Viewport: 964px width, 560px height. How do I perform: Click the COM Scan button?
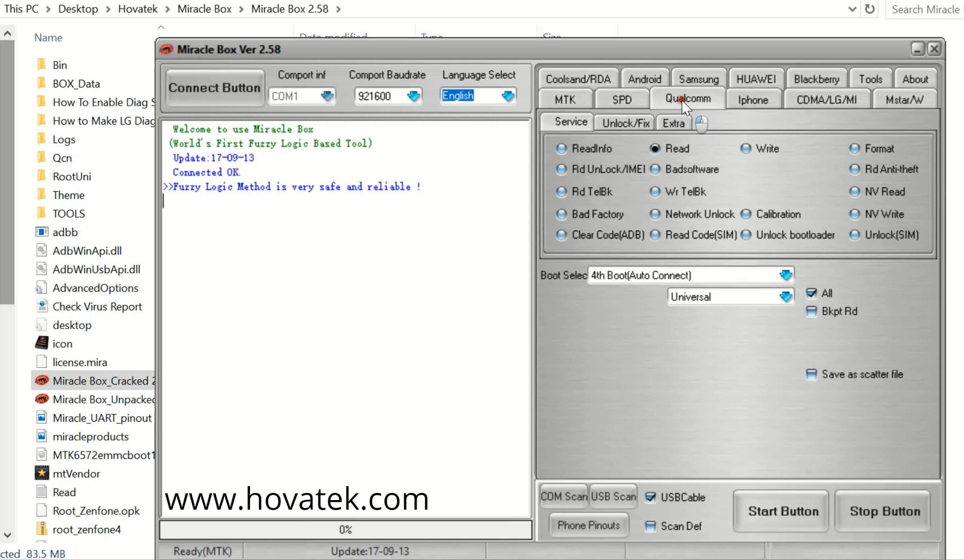click(564, 496)
